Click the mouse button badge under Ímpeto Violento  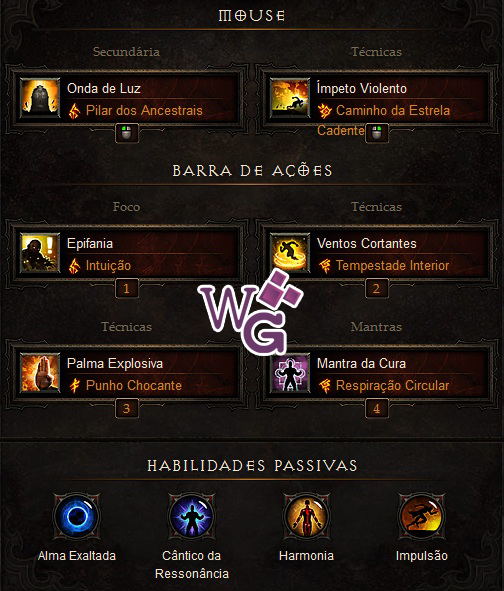(377, 133)
